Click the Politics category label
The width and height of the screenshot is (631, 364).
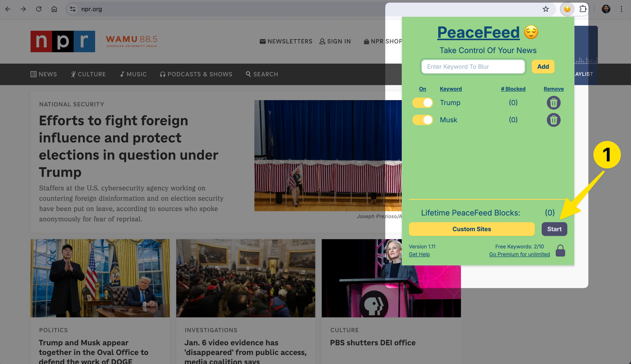pyautogui.click(x=53, y=330)
